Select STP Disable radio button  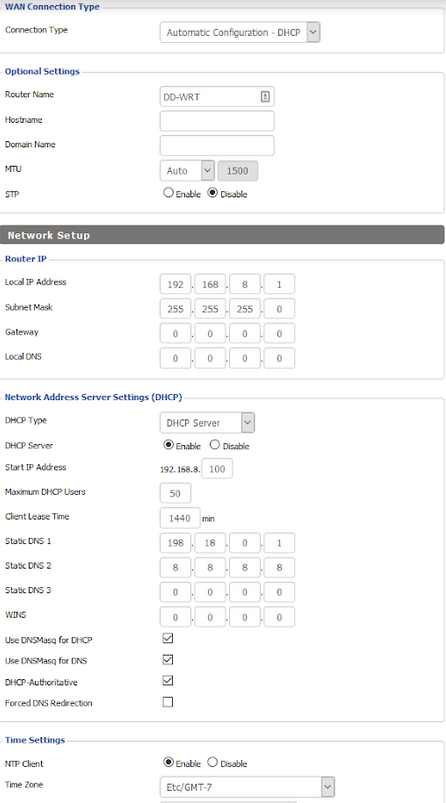tap(213, 193)
